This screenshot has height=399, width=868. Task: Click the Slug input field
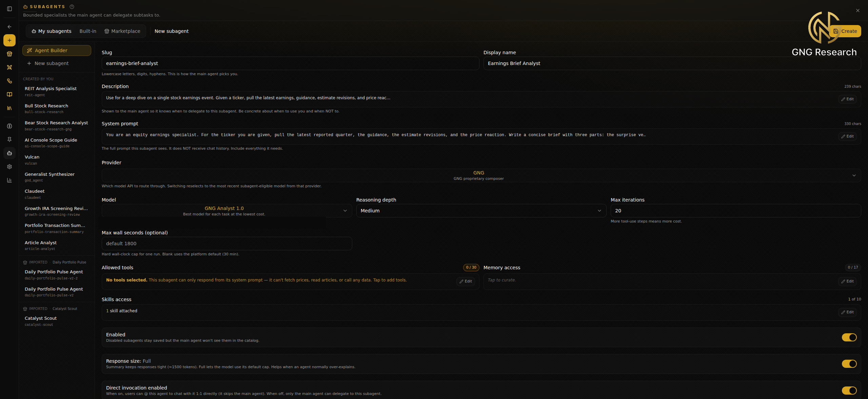[290, 63]
